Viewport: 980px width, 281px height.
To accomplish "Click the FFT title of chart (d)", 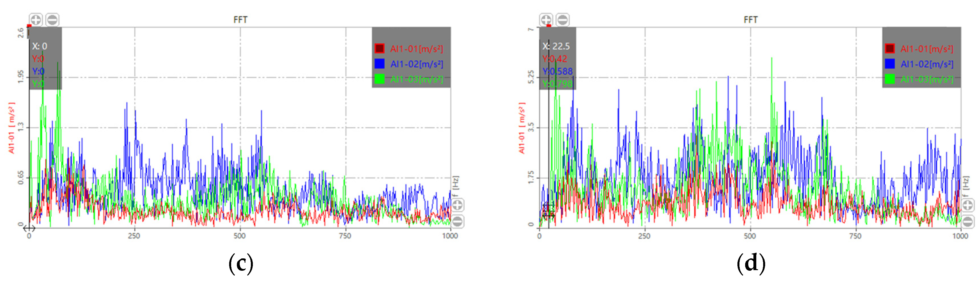I will (x=751, y=20).
